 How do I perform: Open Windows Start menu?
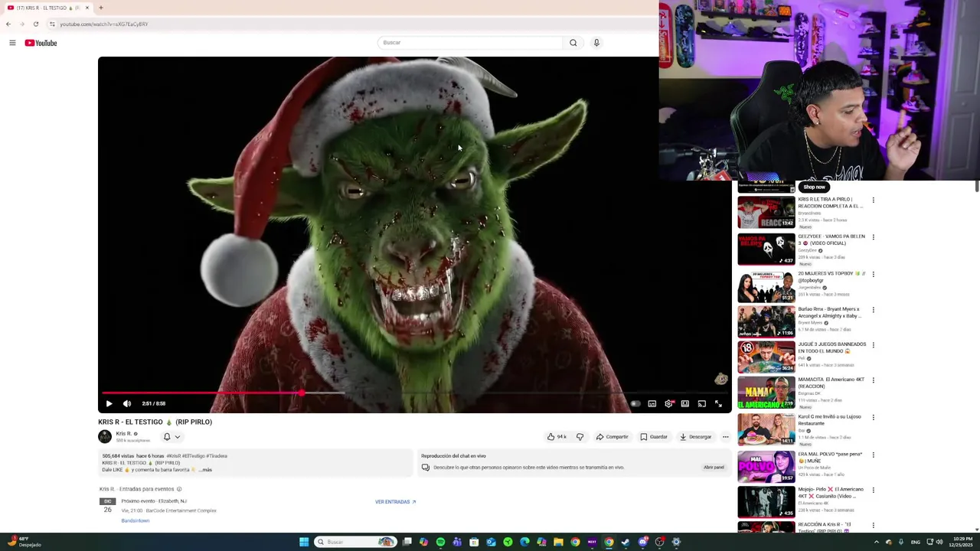pos(304,542)
